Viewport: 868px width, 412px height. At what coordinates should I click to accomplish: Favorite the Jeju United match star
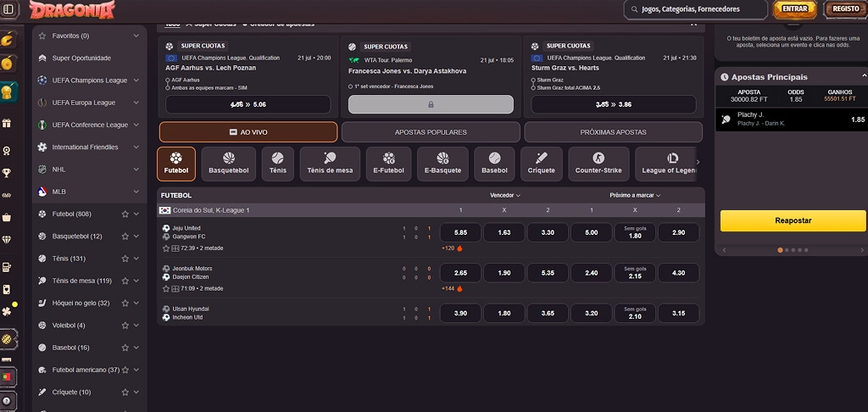pos(166,248)
